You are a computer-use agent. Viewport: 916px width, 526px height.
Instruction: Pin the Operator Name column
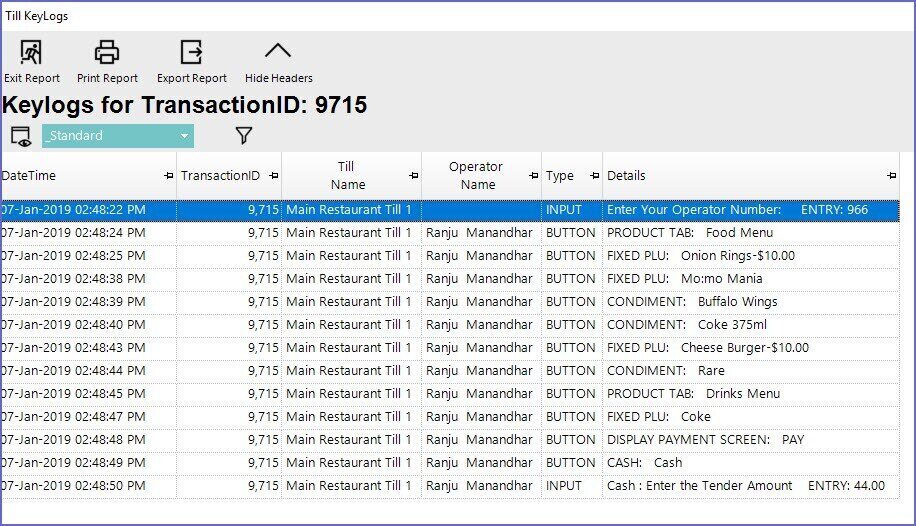(533, 176)
